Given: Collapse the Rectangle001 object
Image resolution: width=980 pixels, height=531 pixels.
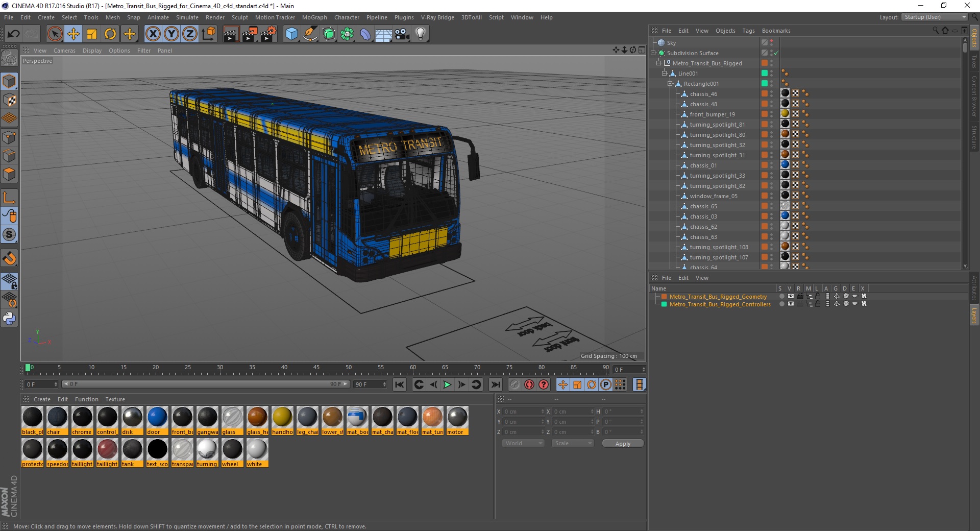Looking at the screenshot, I should pos(670,83).
